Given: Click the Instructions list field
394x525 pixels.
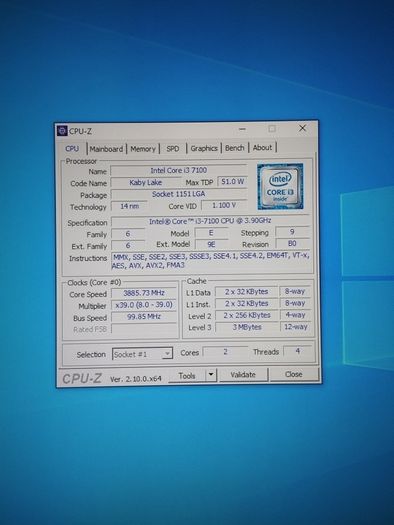Looking at the screenshot, I should pos(211,261).
